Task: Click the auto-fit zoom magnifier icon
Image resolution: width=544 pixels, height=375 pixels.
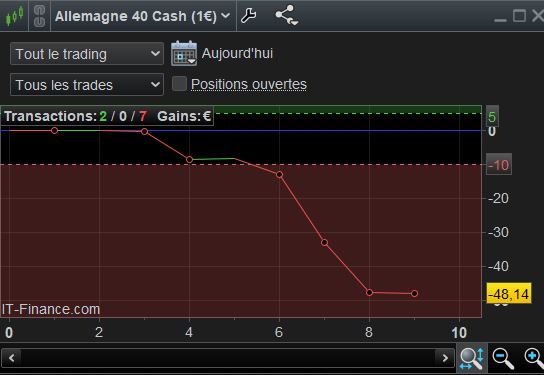Action: pyautogui.click(x=472, y=358)
